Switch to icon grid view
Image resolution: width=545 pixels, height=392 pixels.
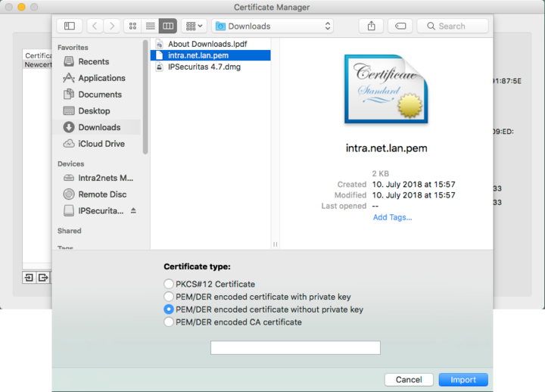[x=132, y=26]
